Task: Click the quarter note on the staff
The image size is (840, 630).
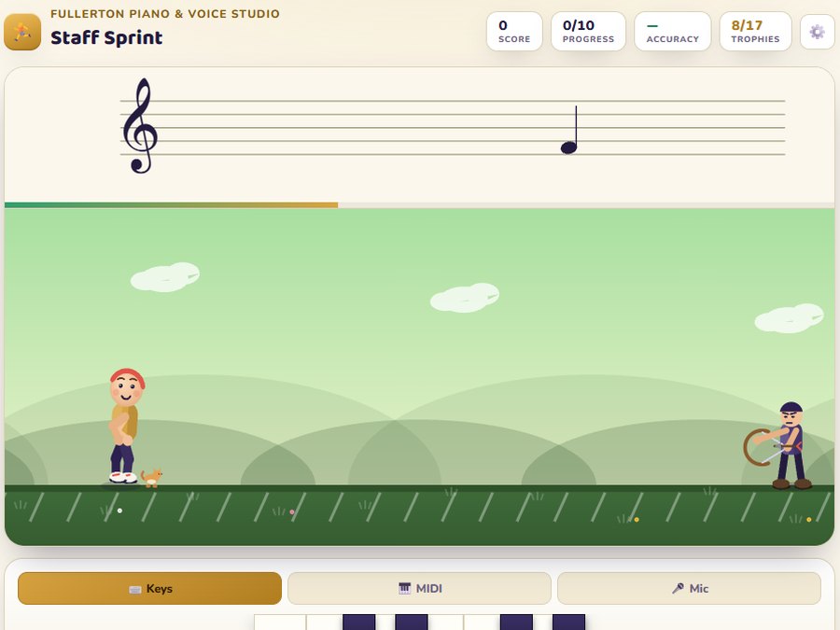Action: (569, 130)
